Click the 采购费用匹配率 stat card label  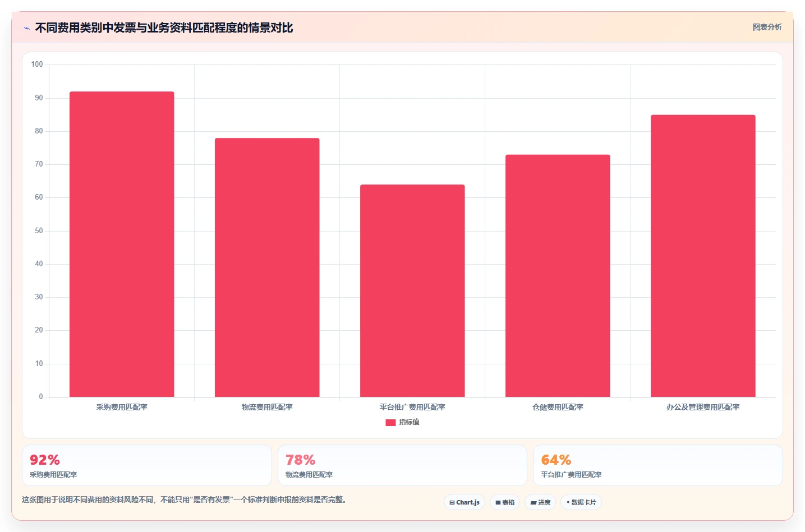pos(53,474)
